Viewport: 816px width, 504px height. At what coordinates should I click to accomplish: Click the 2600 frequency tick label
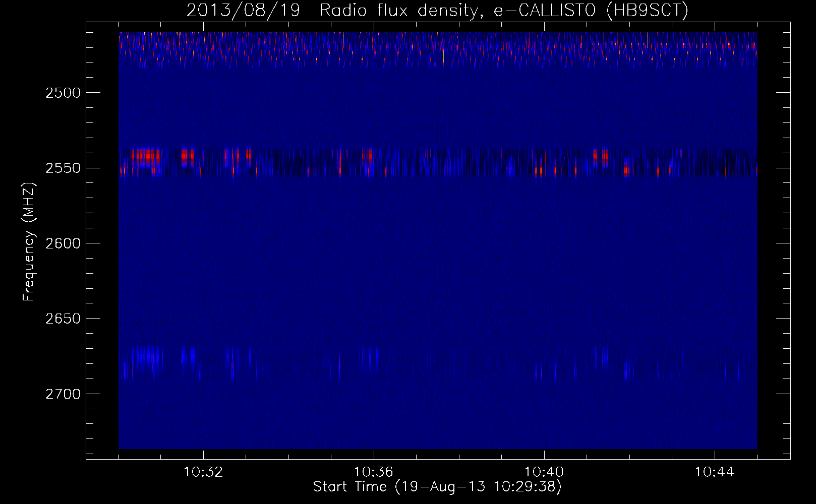(x=63, y=243)
